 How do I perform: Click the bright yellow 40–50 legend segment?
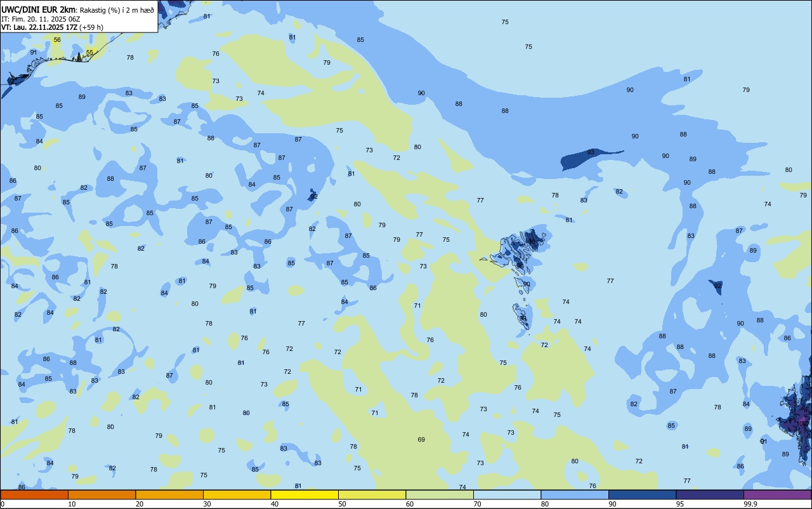[304, 494]
